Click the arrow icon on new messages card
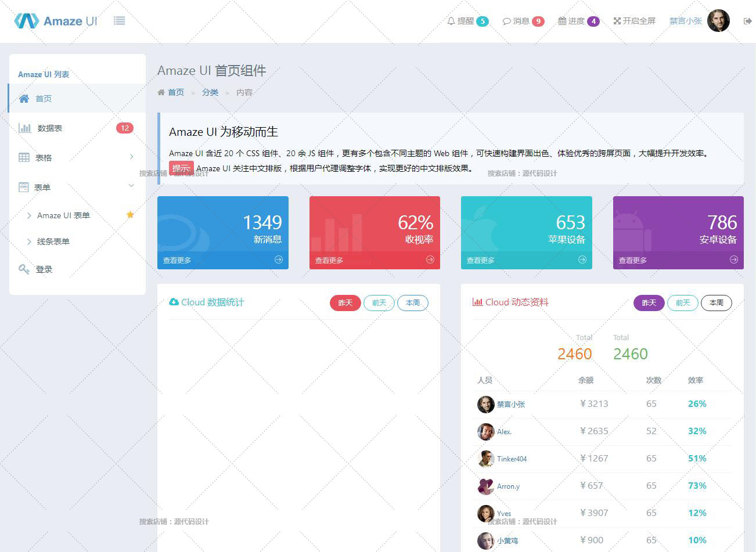 tap(279, 260)
